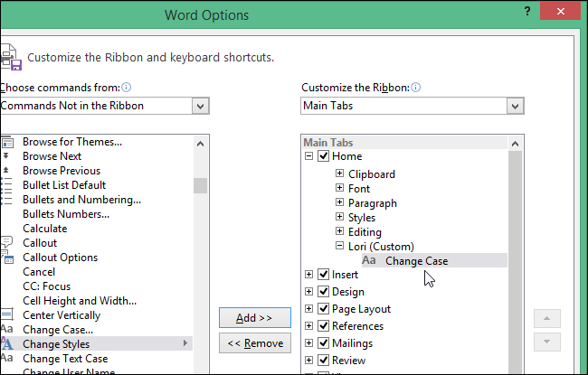This screenshot has width=588, height=375.
Task: Select the Cancel command
Action: pos(39,272)
